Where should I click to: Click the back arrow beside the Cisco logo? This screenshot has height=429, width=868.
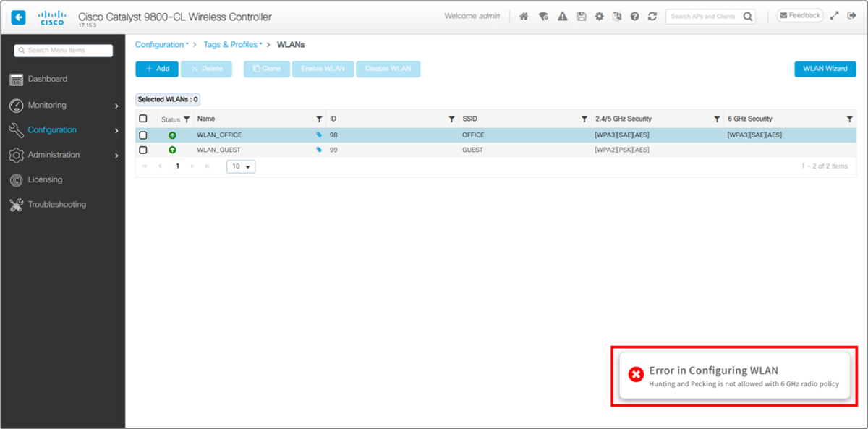click(19, 17)
